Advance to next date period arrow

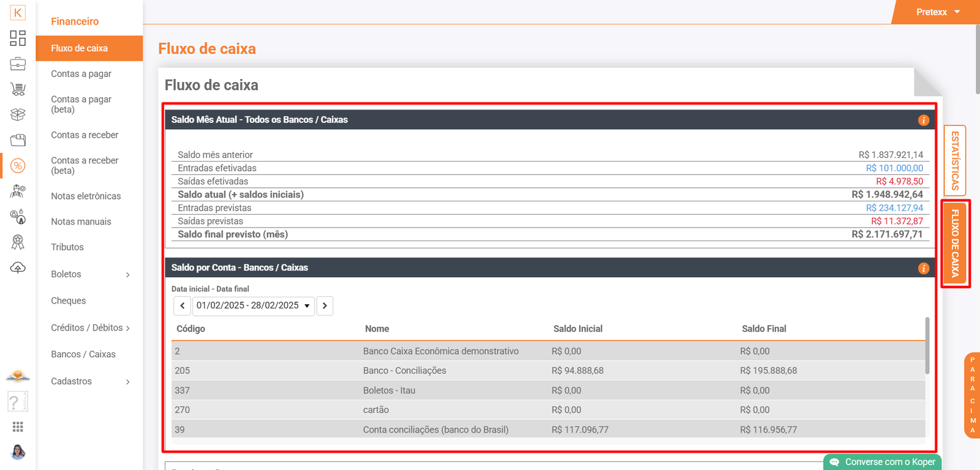[x=325, y=305]
